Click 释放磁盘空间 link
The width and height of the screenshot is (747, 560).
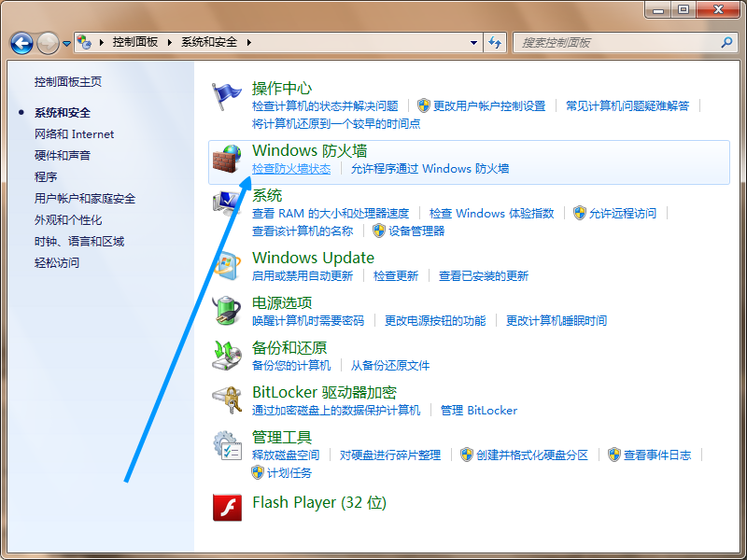[x=286, y=455]
